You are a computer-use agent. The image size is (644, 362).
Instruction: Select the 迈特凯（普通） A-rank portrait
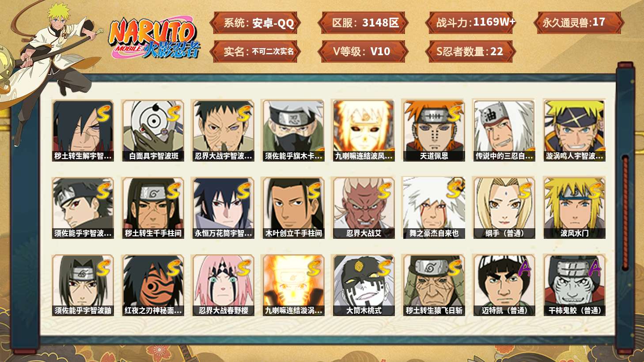504,285
